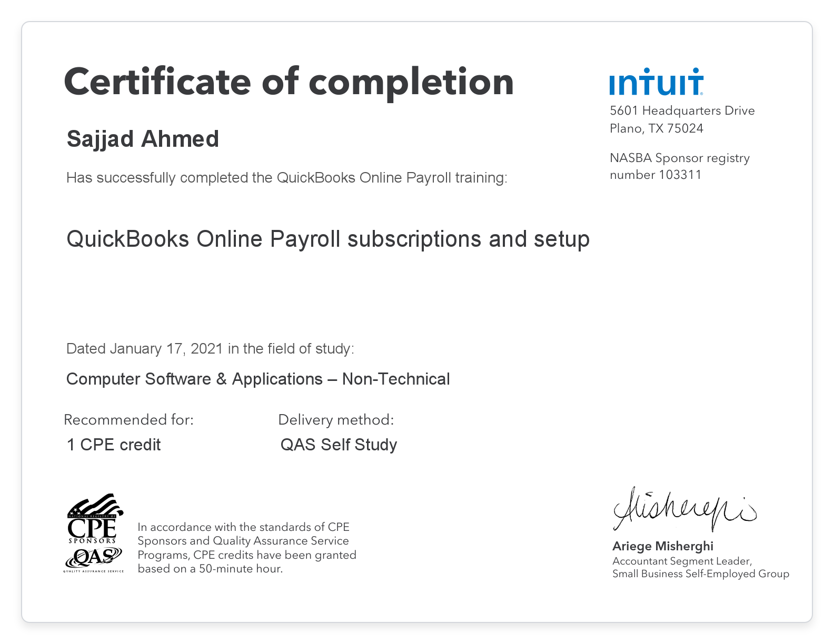Viewport: 834px width, 644px height.
Task: Click the 'Recommended for:' label
Action: pos(129,420)
